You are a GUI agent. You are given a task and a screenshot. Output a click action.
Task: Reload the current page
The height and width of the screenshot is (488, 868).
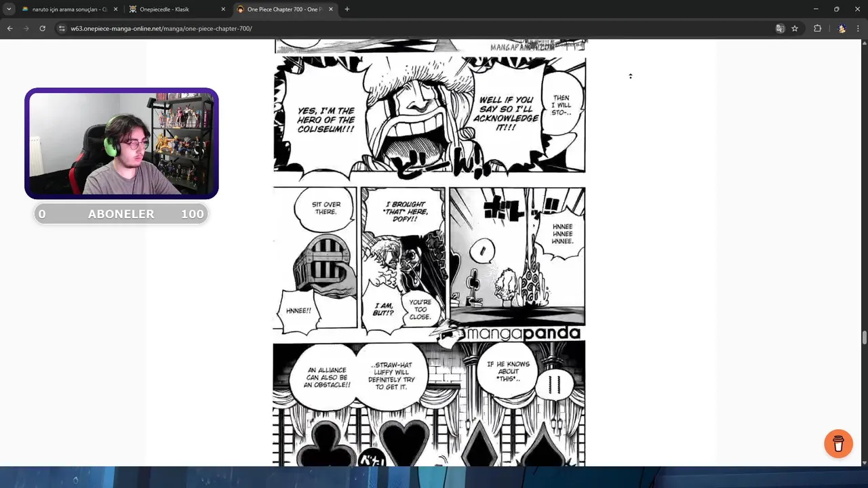(42, 28)
